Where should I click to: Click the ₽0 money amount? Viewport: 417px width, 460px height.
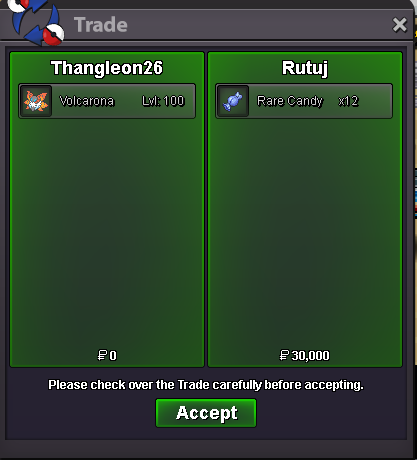(x=107, y=355)
